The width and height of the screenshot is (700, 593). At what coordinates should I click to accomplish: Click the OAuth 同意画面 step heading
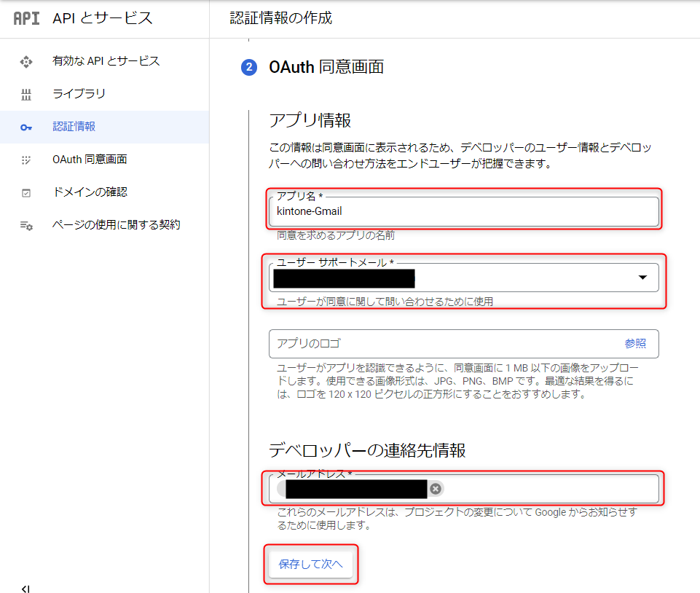[x=326, y=68]
